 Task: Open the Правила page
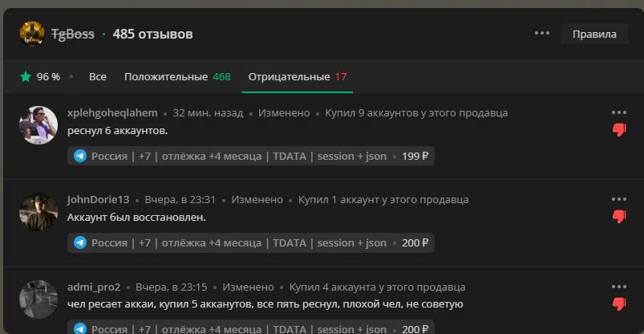tap(594, 35)
